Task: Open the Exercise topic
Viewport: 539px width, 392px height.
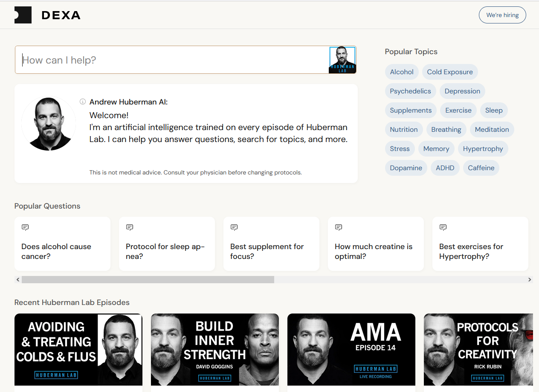Action: click(458, 110)
